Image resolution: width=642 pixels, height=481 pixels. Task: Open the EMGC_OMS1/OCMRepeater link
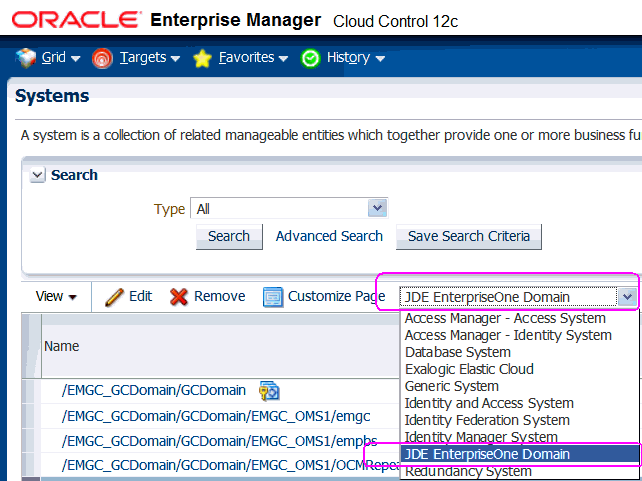point(230,465)
